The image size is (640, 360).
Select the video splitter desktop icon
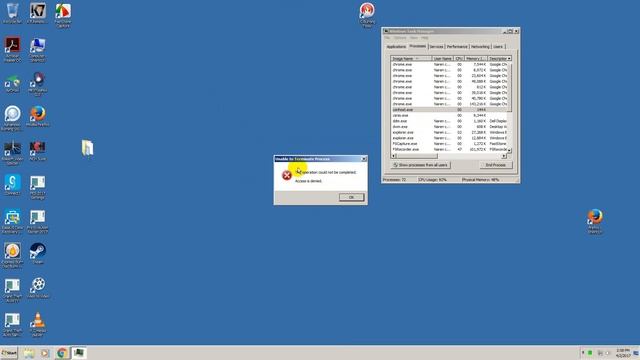coord(12,153)
